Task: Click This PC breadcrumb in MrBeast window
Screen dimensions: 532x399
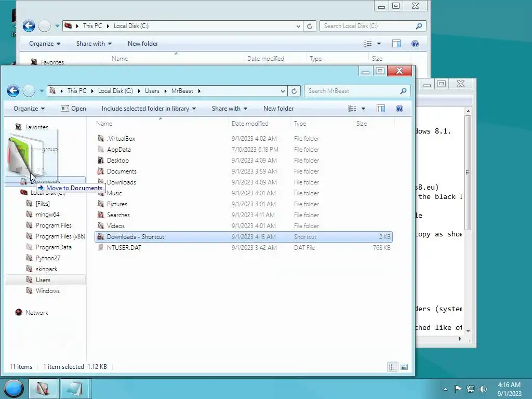Action: click(x=77, y=91)
